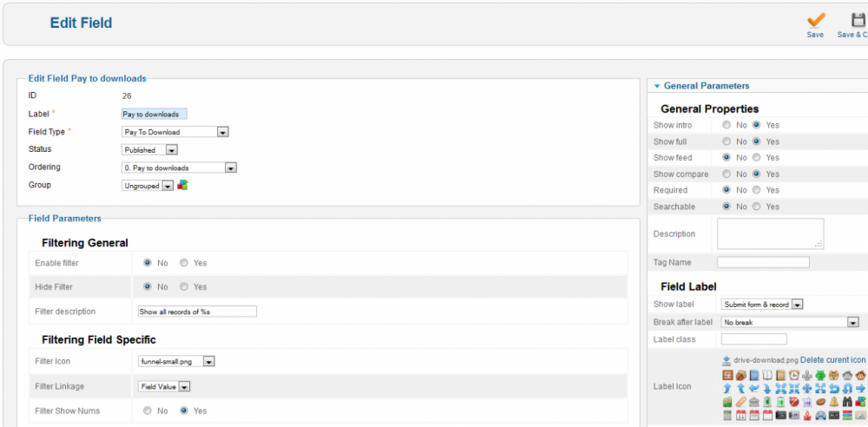Collapse the General Parameters panel header

pyautogui.click(x=707, y=86)
